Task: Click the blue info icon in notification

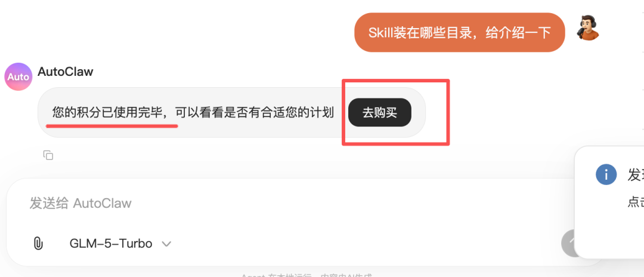Action: [606, 175]
